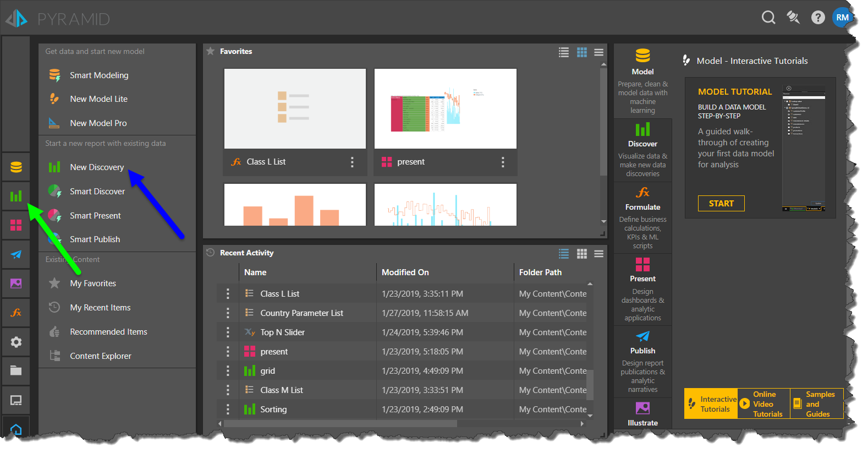
Task: Click Recent Activity horizontal scrollbar
Action: pos(341,424)
